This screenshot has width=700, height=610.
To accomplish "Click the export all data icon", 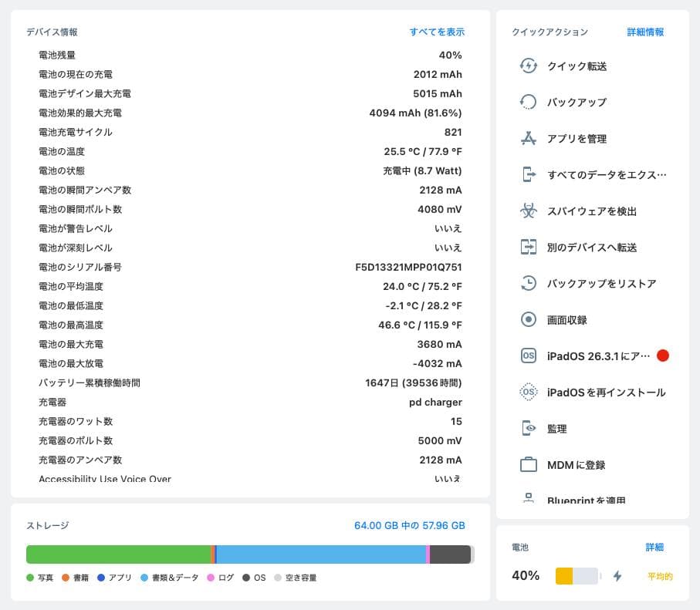I will click(528, 174).
